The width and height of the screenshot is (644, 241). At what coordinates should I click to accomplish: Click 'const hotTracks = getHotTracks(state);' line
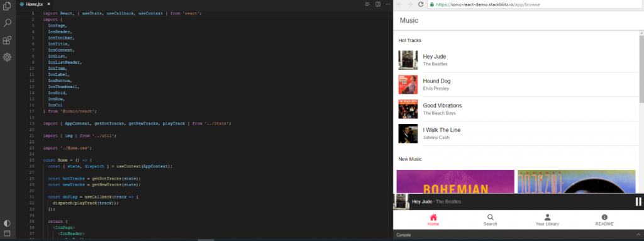pyautogui.click(x=94, y=179)
